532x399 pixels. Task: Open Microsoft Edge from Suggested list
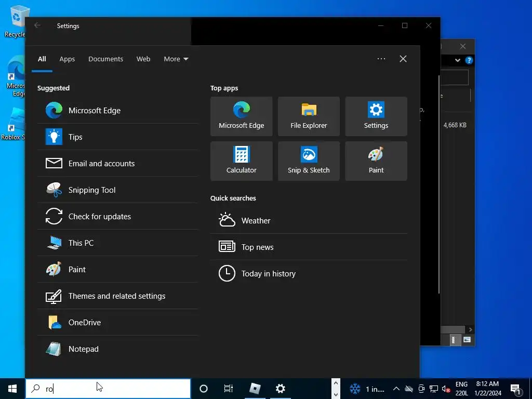117,110
